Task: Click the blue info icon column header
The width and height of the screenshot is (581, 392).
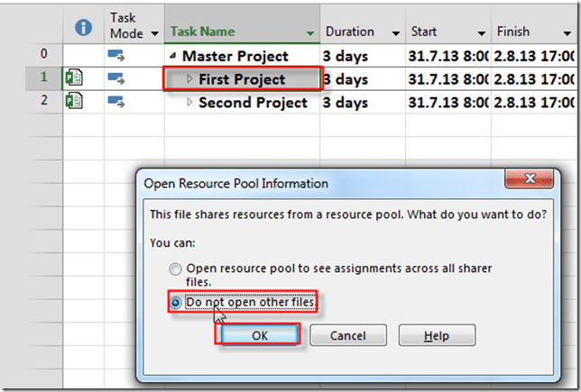Action: click(83, 29)
